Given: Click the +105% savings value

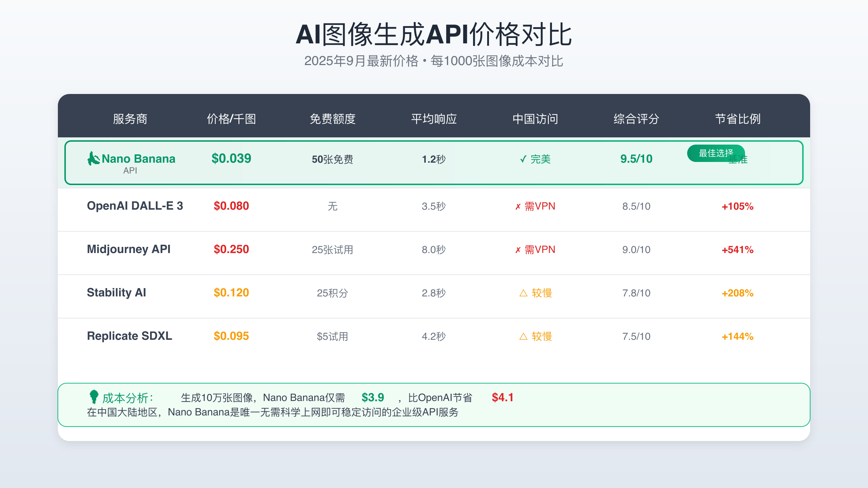Looking at the screenshot, I should coord(738,206).
